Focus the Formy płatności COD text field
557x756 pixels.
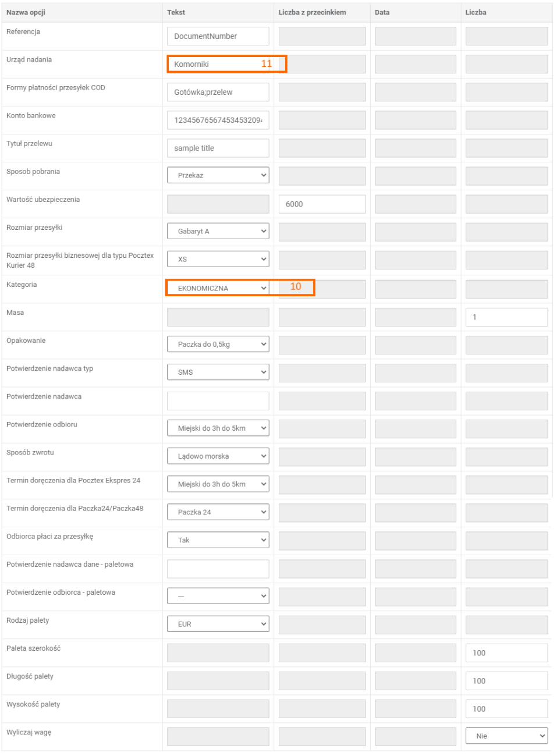point(218,92)
